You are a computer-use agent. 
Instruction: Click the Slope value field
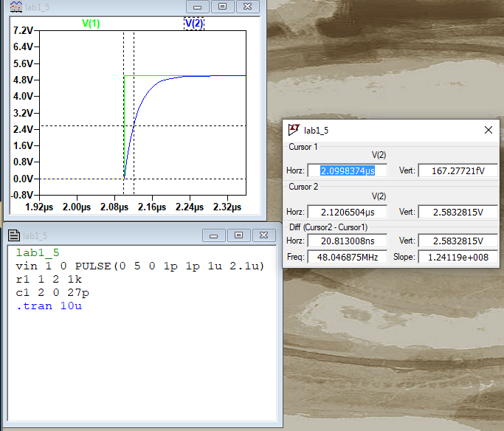[458, 257]
